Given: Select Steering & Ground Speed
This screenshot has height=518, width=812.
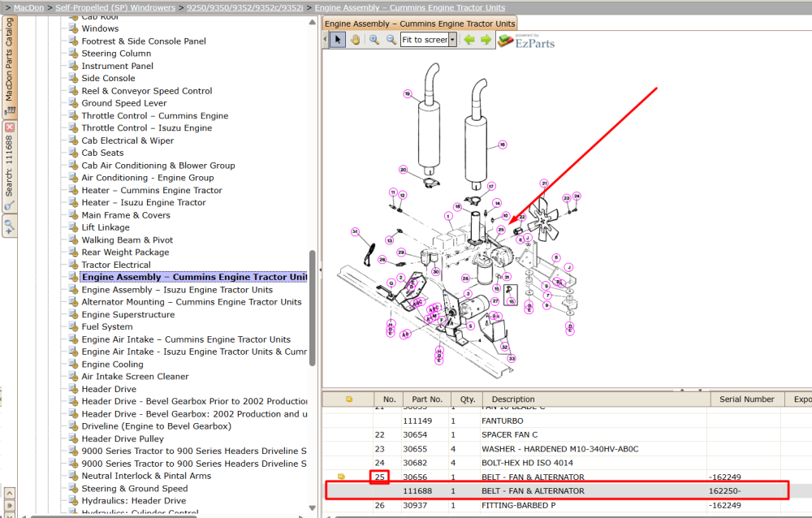Looking at the screenshot, I should 135,489.
